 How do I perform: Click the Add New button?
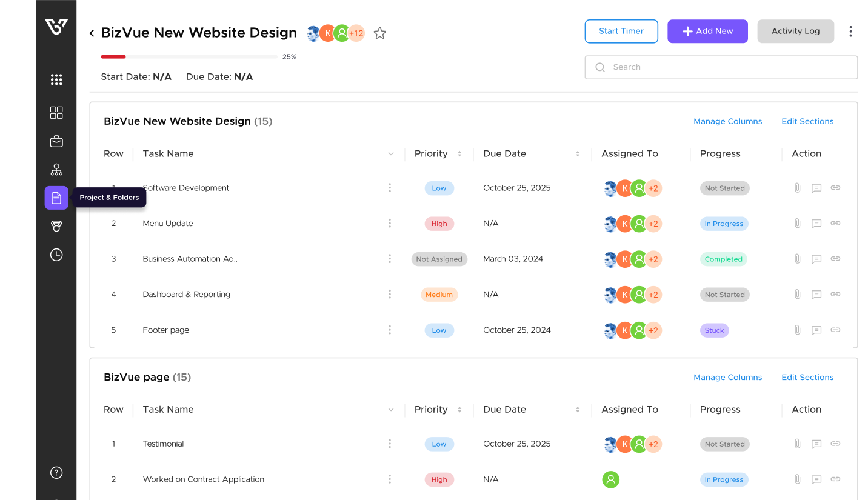(x=707, y=32)
